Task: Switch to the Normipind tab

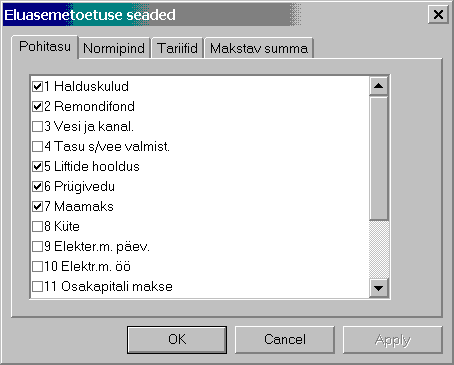Action: coord(114,48)
